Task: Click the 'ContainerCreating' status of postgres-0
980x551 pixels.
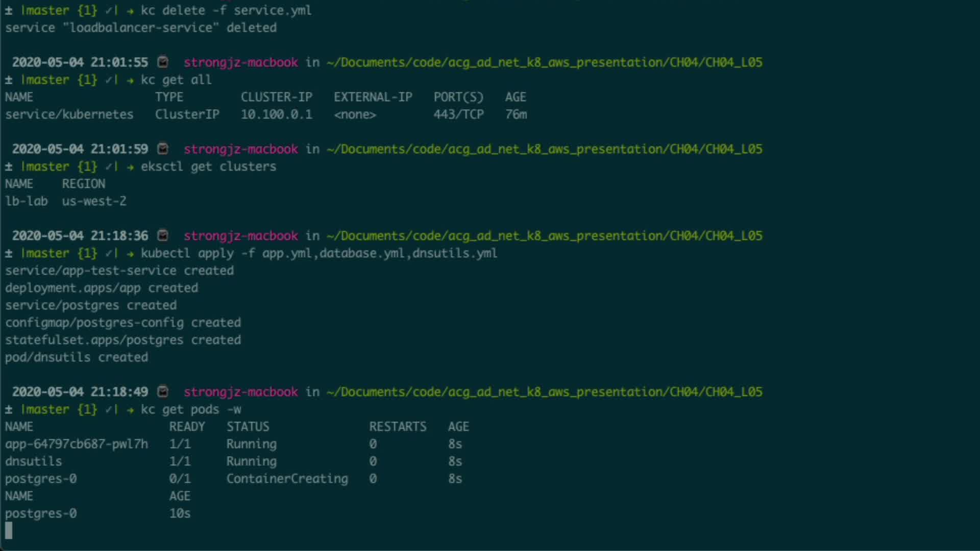Action: [287, 479]
